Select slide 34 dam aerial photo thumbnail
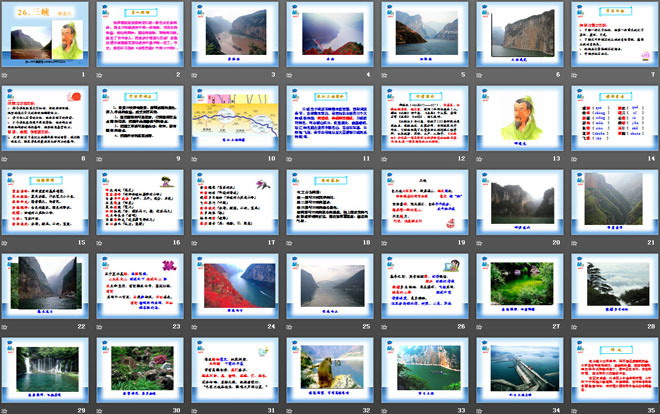The height and width of the screenshot is (414, 660). click(x=520, y=370)
